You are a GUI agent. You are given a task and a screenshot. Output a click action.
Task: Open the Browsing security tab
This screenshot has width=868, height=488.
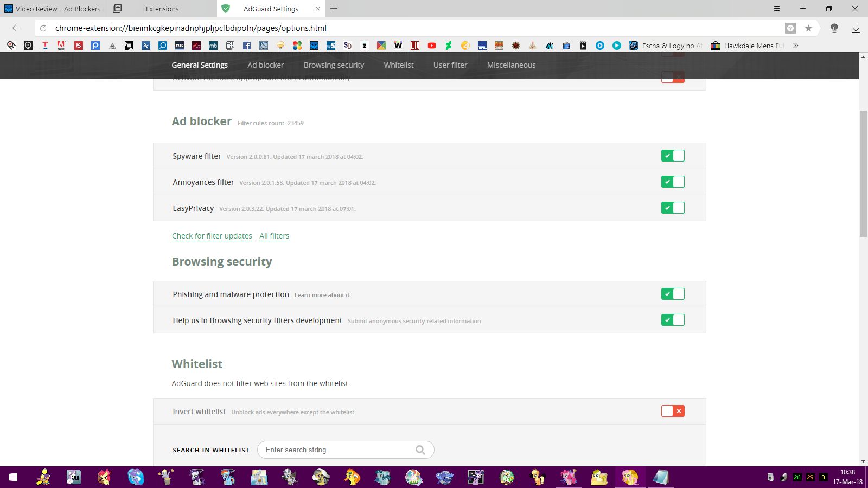click(x=334, y=65)
